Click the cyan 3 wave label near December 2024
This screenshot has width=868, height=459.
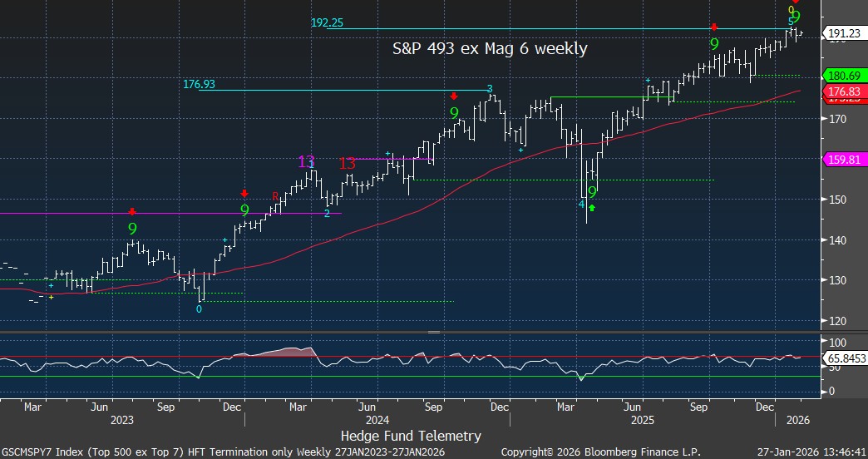(x=490, y=88)
